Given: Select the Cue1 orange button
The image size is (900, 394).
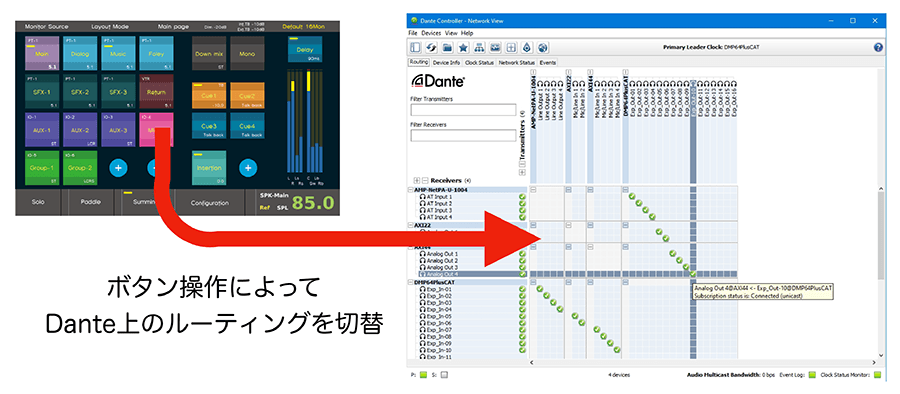Looking at the screenshot, I should [x=209, y=95].
